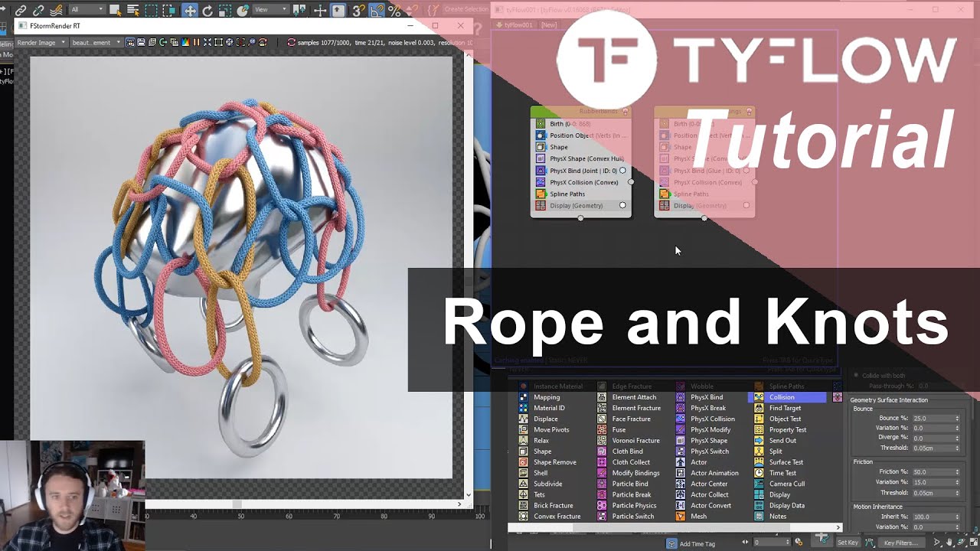Open Select by Name list icon
The width and height of the screenshot is (980, 551).
point(133,11)
